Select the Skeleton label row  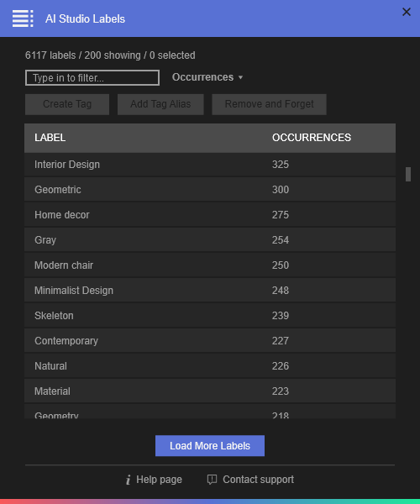(x=210, y=316)
